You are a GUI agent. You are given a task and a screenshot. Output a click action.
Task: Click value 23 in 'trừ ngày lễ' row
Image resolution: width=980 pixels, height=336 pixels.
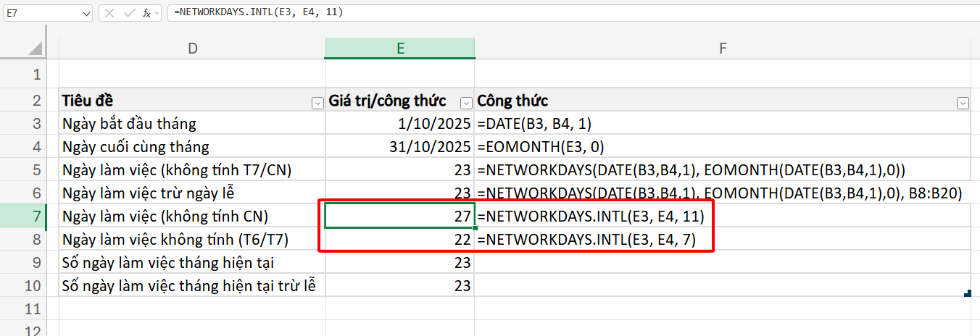pos(462,193)
